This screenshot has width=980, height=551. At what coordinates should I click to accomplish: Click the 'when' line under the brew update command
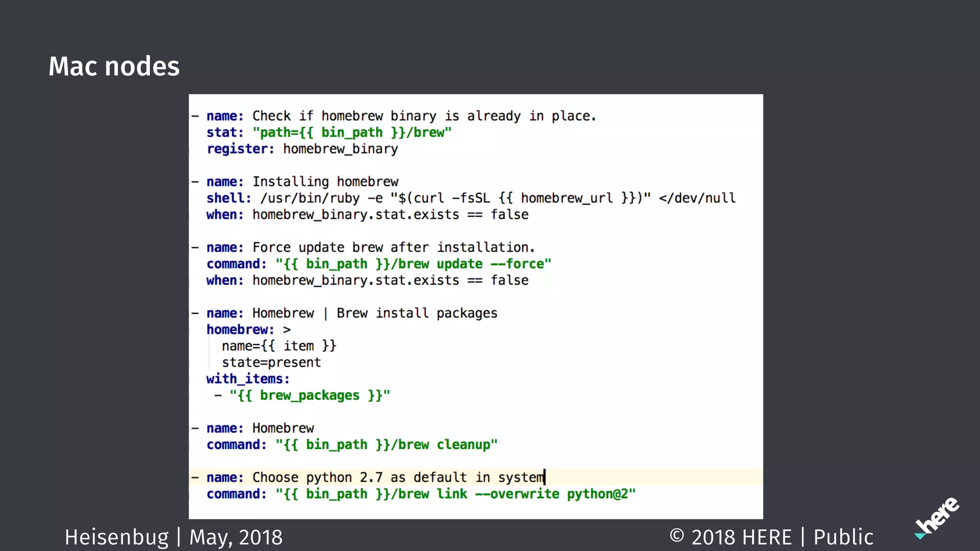pos(367,280)
